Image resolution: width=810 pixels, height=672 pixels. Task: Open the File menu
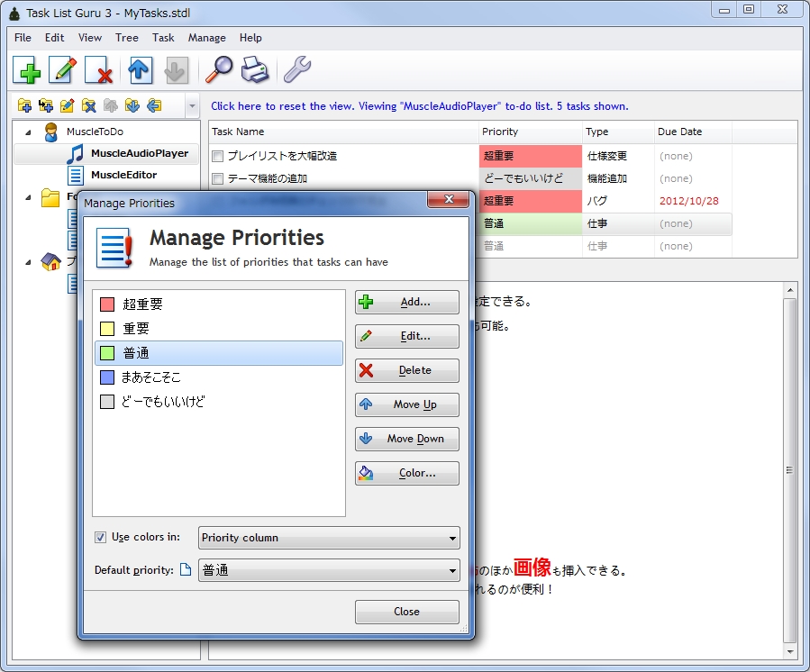23,38
